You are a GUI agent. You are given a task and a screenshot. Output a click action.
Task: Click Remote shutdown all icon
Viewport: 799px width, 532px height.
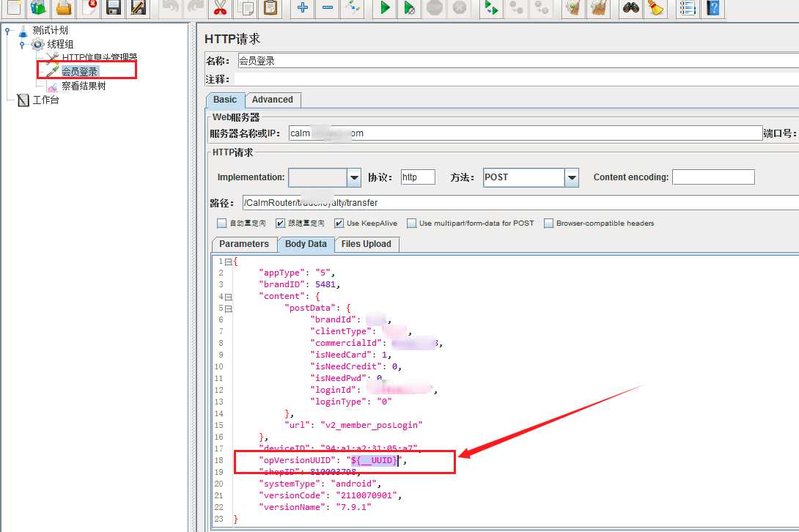[542, 7]
